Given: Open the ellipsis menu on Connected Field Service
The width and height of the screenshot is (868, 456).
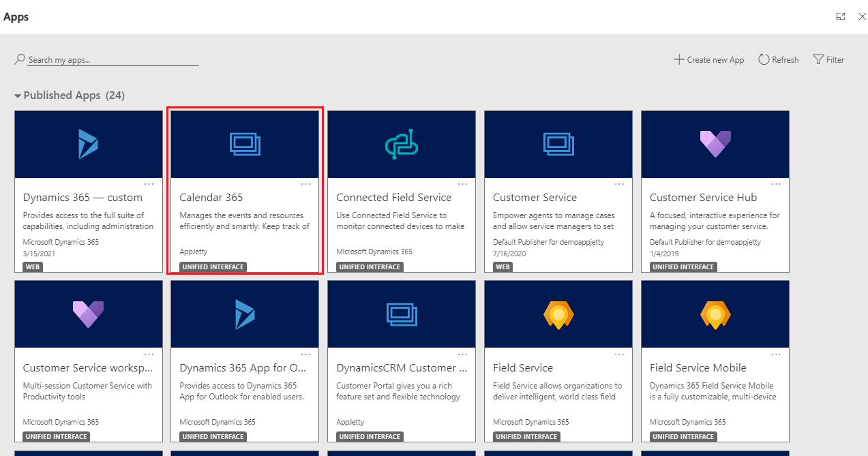Looking at the screenshot, I should [462, 184].
